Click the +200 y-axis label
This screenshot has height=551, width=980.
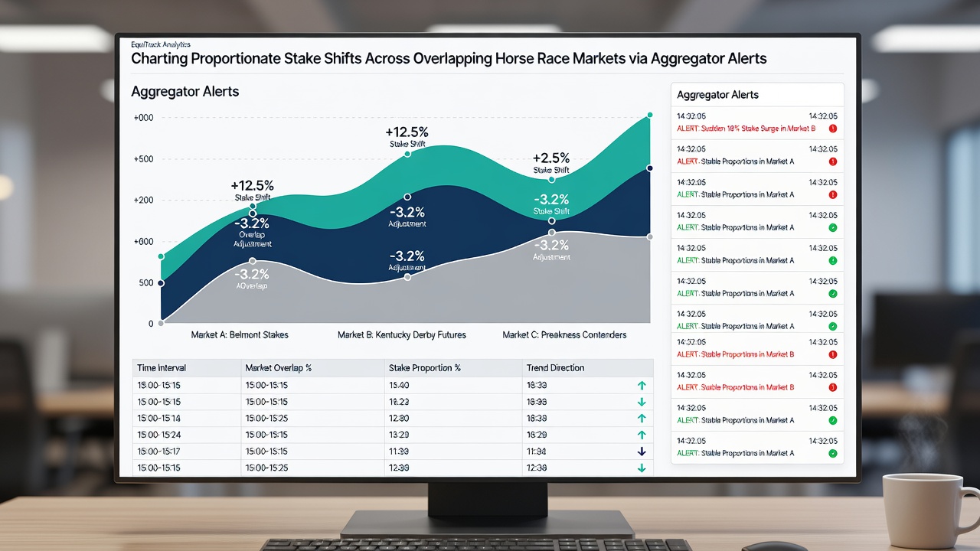pos(143,201)
